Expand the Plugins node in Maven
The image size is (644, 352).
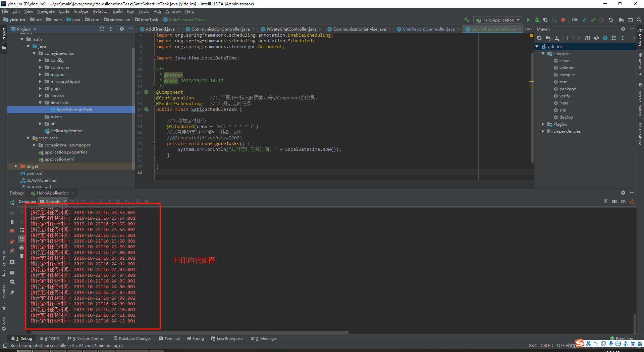(x=543, y=124)
